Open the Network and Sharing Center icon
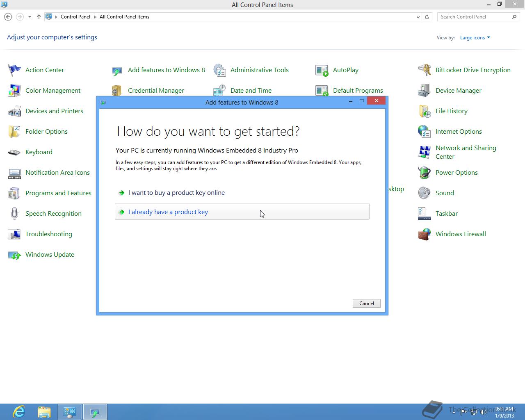525x420 pixels. click(x=425, y=152)
